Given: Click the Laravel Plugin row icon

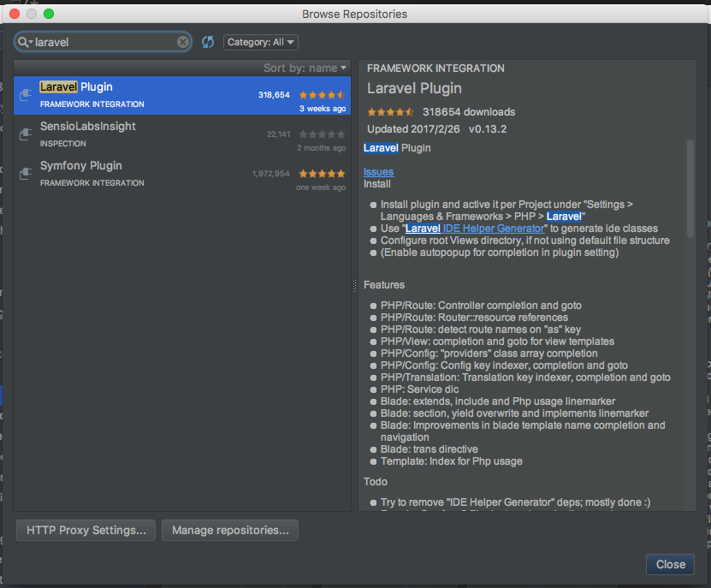Looking at the screenshot, I should [26, 95].
